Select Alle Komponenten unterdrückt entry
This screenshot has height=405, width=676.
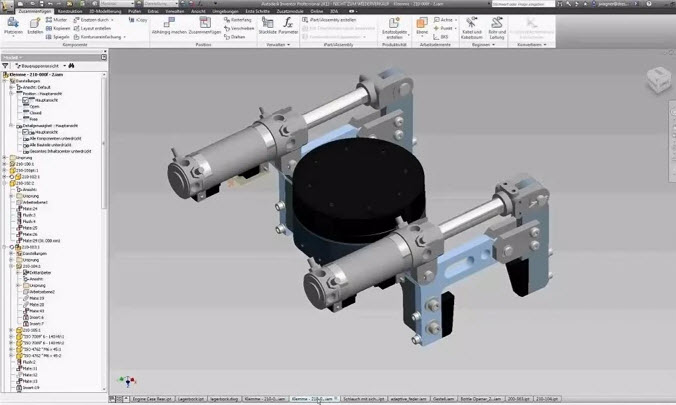coord(55,138)
